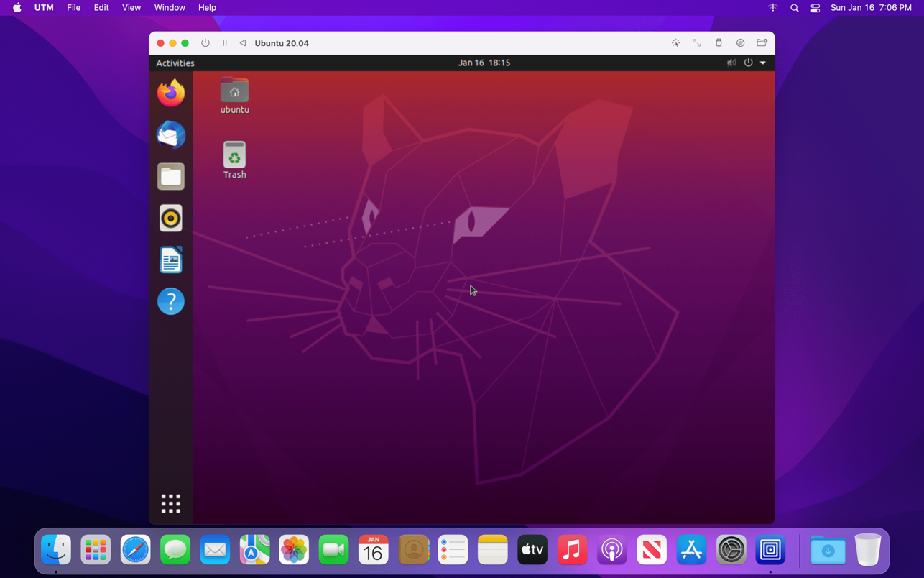Open the Ubuntu clock and calendar
Image resolution: width=924 pixels, height=578 pixels.
click(x=484, y=63)
